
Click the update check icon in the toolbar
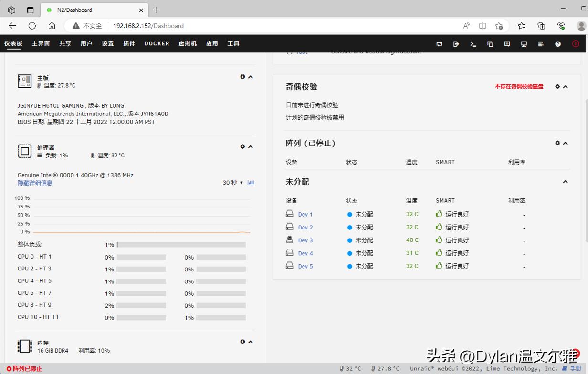click(x=439, y=43)
